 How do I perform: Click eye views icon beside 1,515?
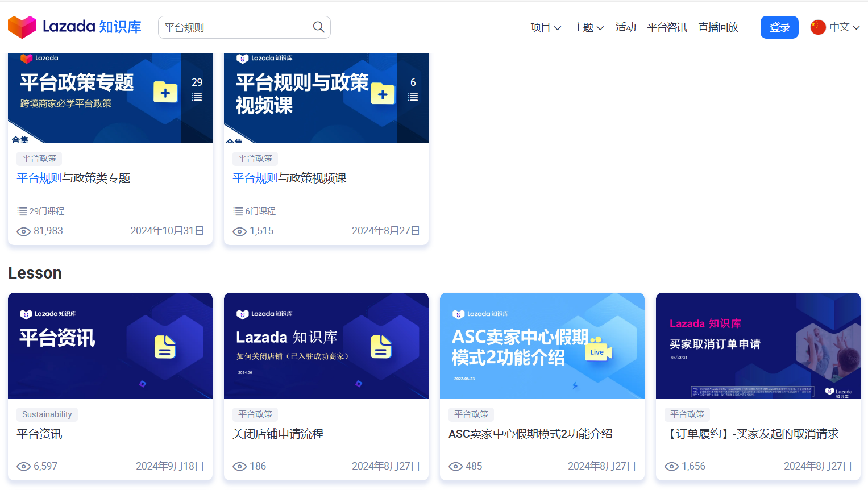click(240, 231)
